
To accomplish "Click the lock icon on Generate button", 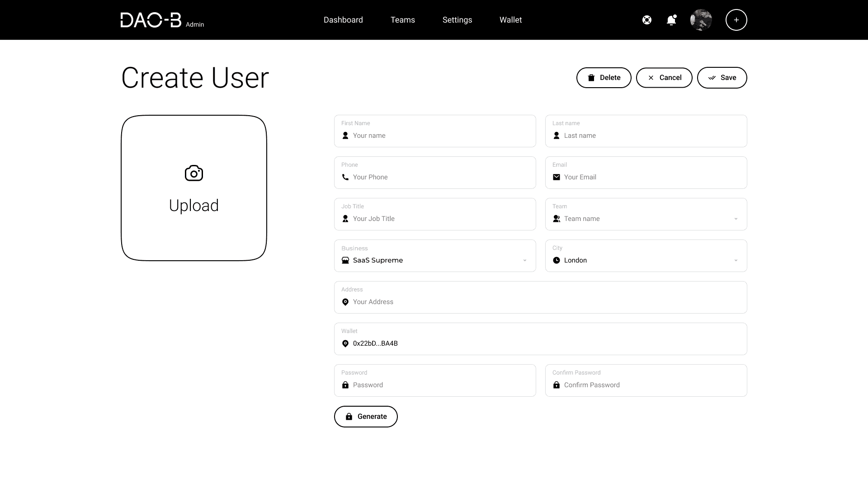I will tap(349, 417).
